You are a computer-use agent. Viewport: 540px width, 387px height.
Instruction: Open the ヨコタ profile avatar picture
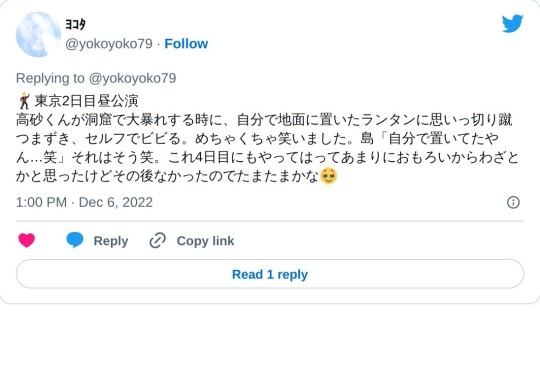[x=38, y=34]
